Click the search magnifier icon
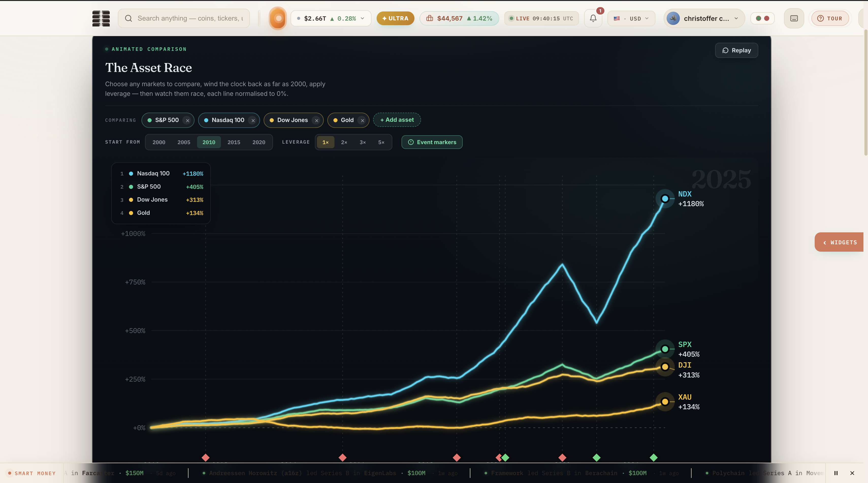The height and width of the screenshot is (483, 868). tap(128, 18)
